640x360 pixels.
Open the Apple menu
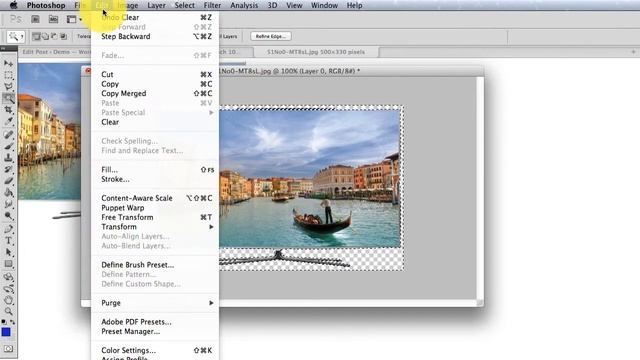click(x=13, y=5)
